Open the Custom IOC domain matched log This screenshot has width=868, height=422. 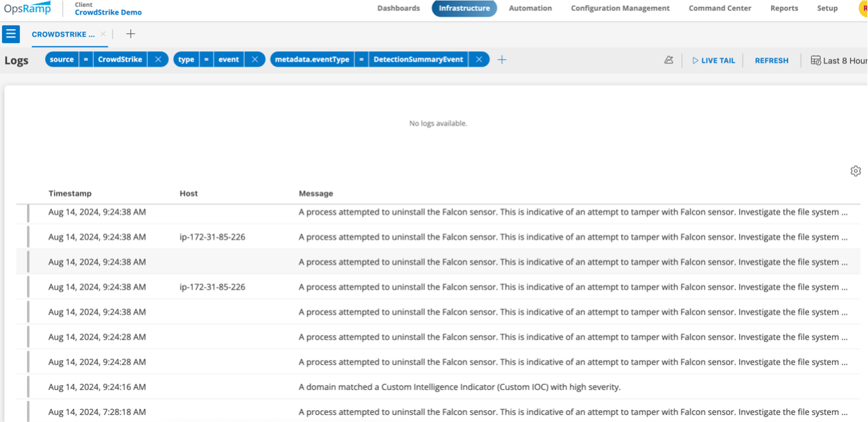pos(459,387)
